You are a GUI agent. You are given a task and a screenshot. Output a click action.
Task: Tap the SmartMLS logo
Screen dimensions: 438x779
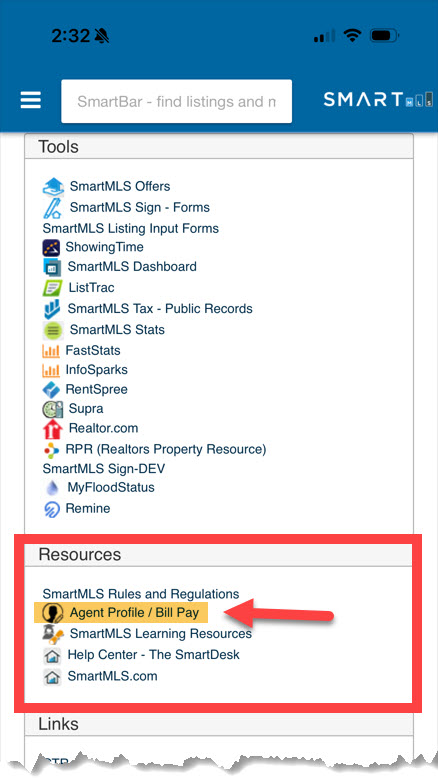[x=378, y=100]
